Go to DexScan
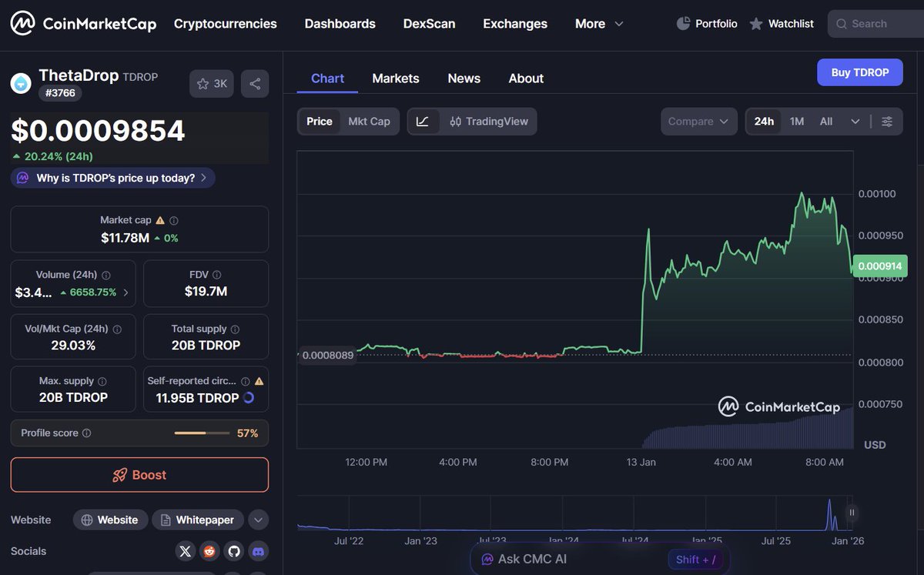 point(429,24)
